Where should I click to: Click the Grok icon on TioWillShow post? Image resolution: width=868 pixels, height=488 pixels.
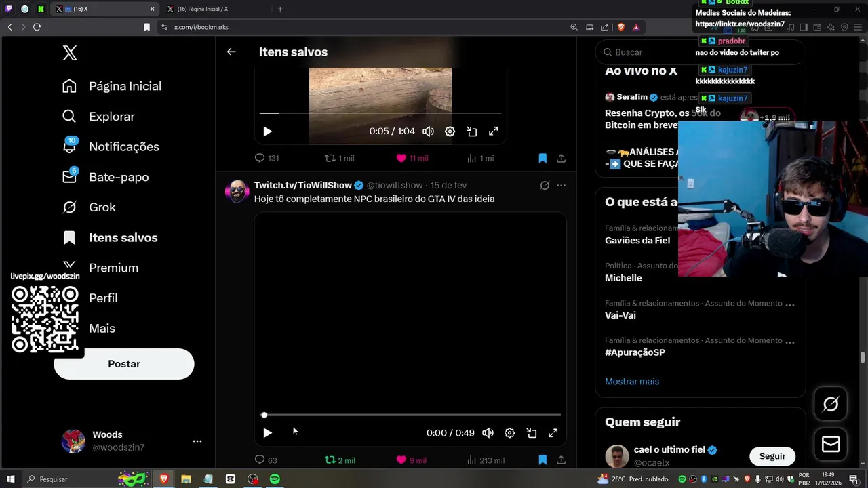pos(545,185)
